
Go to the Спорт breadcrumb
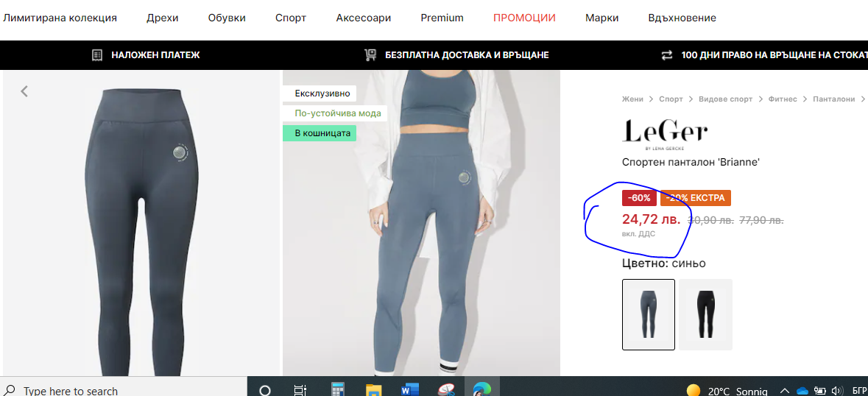[671, 99]
